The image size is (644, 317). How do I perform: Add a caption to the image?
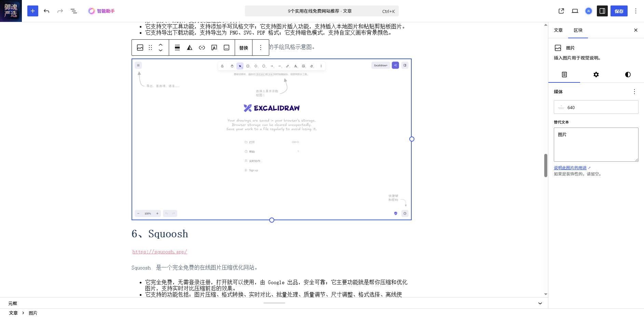click(227, 48)
